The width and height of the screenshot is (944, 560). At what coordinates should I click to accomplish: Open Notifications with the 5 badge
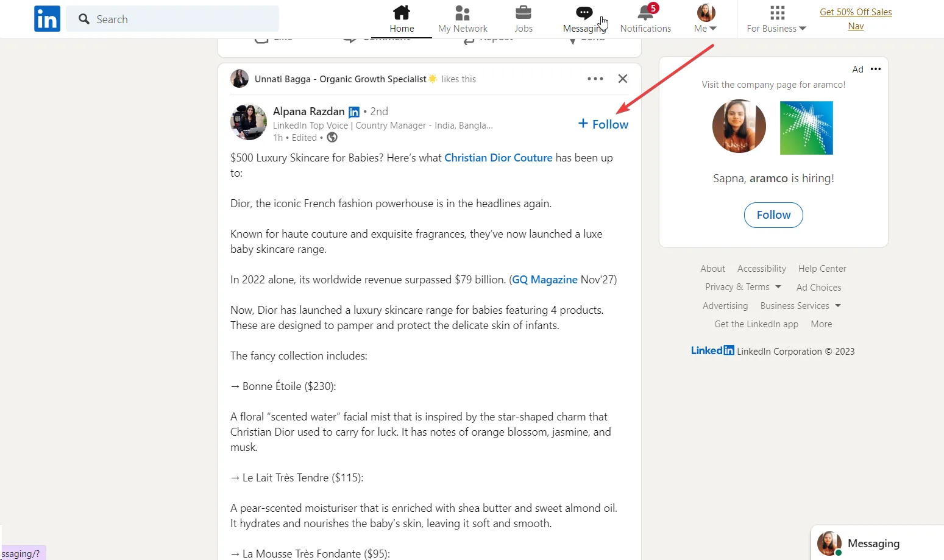click(x=645, y=19)
